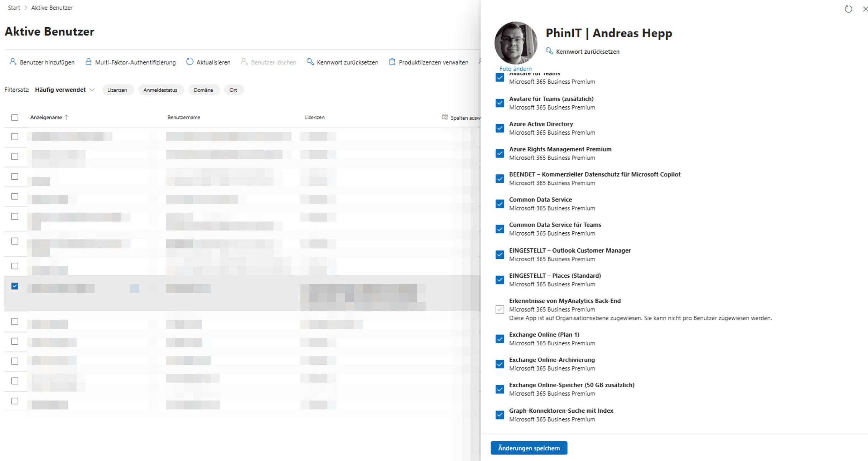Uncheck EINGESTELLT – Places (Standard)
Screen dimensions: 868x461
pyautogui.click(x=500, y=280)
